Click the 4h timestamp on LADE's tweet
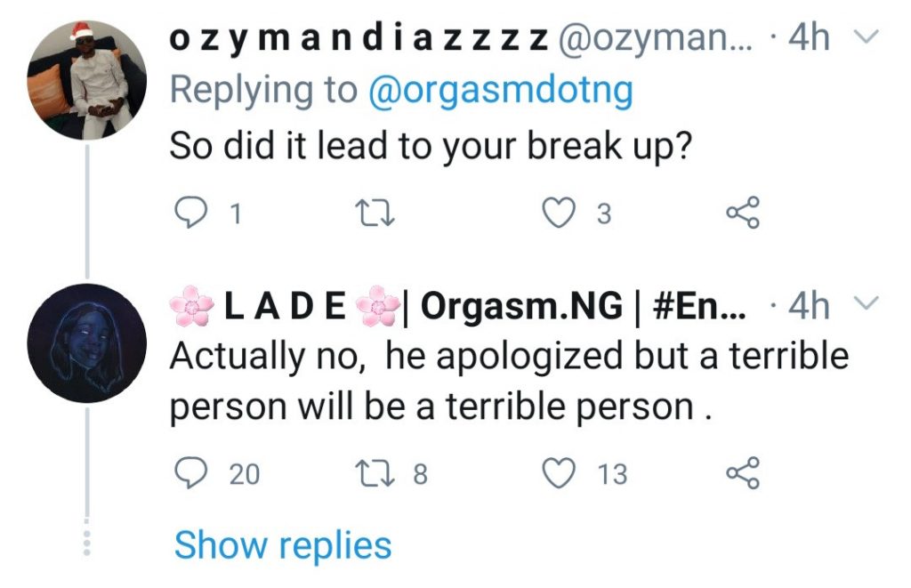Screen dimensions: 911x588 click(x=808, y=307)
